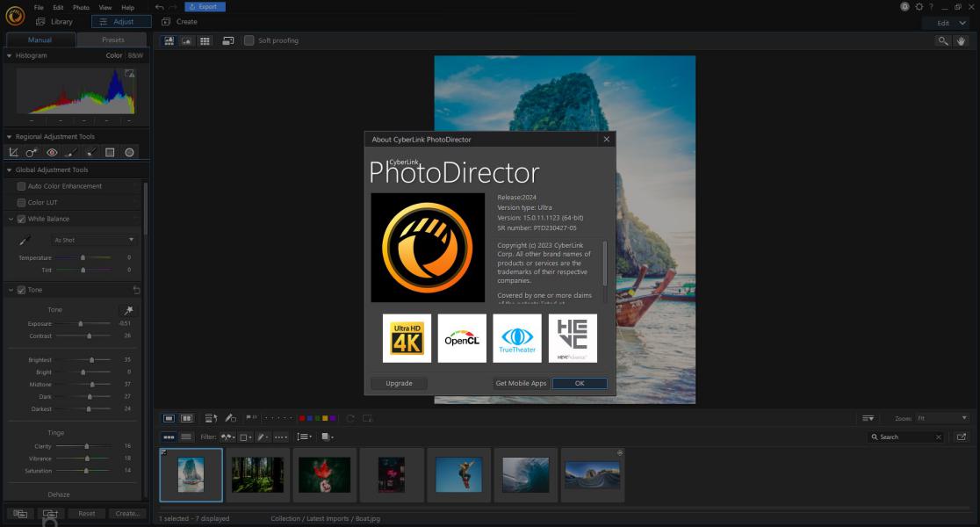
Task: Select the Adjustment Brush tool
Action: (x=71, y=153)
